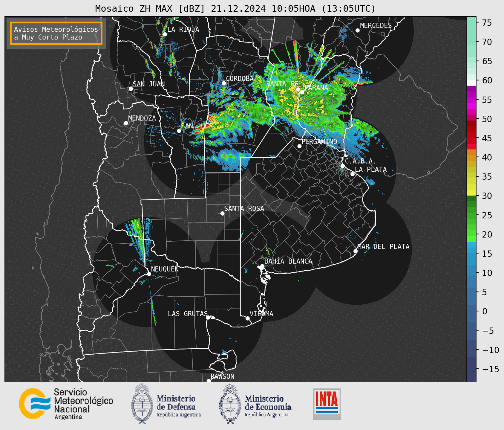Click the NEUQUÉN map label
This screenshot has width=504, height=430.
click(x=165, y=269)
